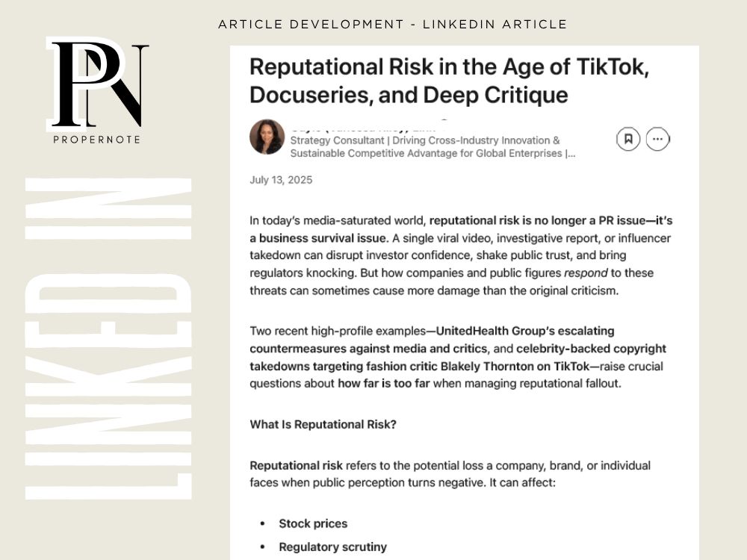
Task: Click the italic word 'respond'
Action: point(586,273)
